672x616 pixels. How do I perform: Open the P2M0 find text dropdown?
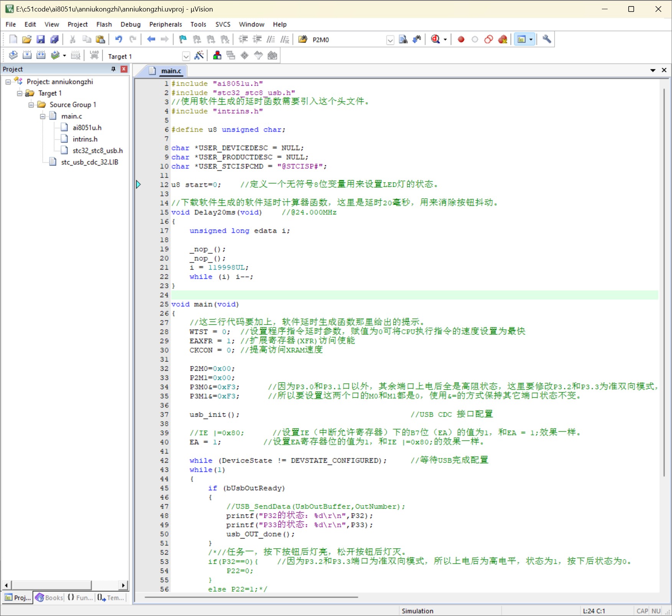click(x=390, y=41)
